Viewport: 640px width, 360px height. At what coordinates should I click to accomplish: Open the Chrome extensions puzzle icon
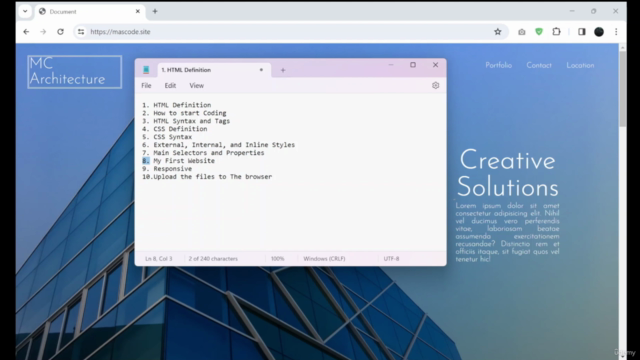[556, 31]
